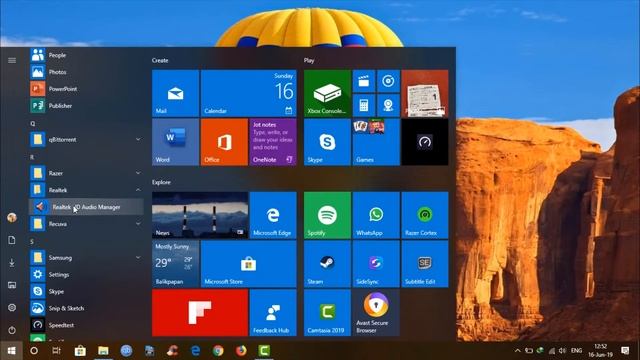Open the Microsoft Store tile
The height and width of the screenshot is (360, 640).
249,264
